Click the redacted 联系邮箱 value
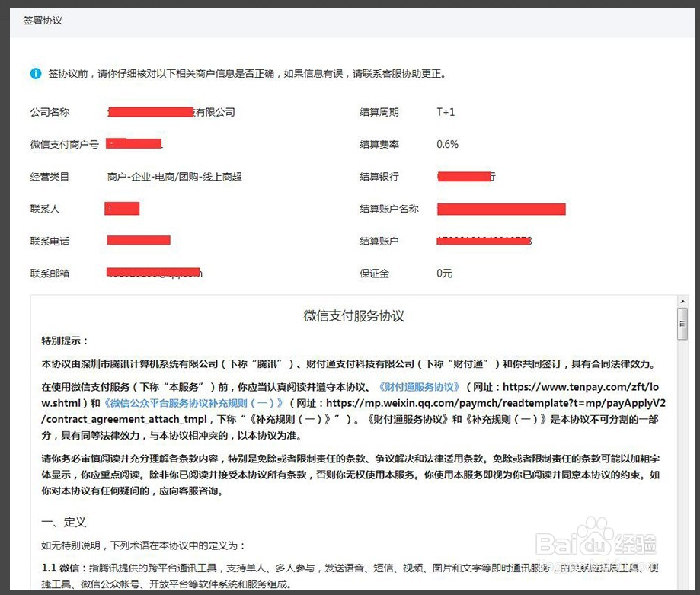The height and width of the screenshot is (595, 700). click(153, 273)
